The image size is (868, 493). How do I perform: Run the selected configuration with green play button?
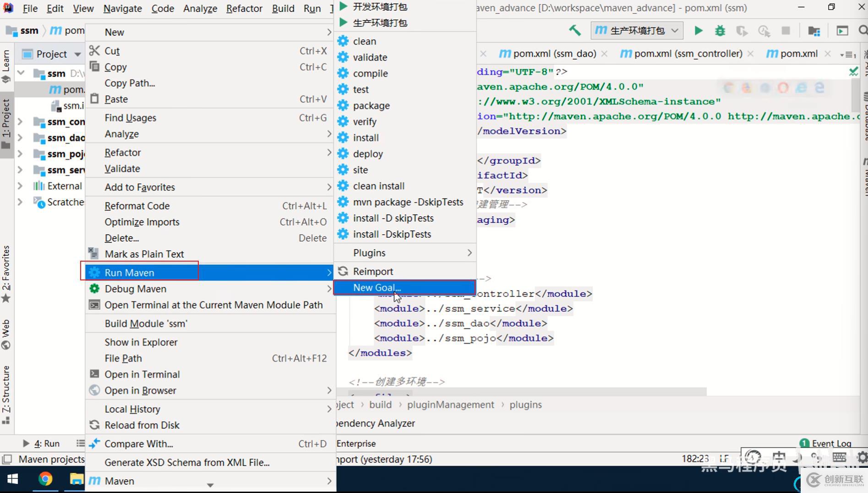click(698, 31)
